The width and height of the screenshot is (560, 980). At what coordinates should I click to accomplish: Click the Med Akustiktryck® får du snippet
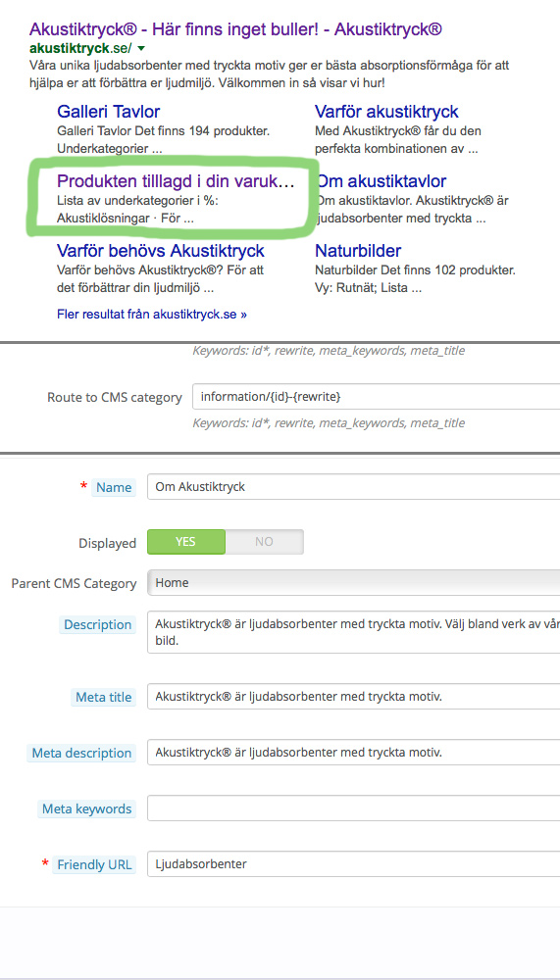[x=398, y=140]
